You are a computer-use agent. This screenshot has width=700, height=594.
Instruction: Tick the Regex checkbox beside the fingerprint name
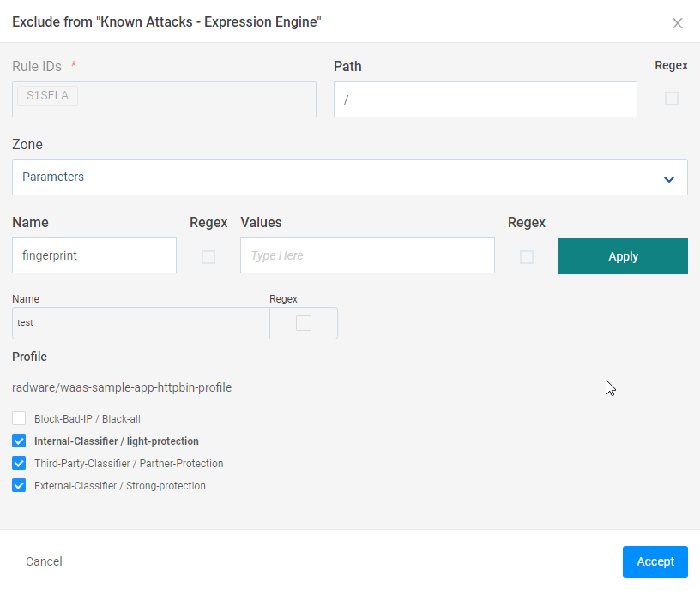[x=208, y=257]
